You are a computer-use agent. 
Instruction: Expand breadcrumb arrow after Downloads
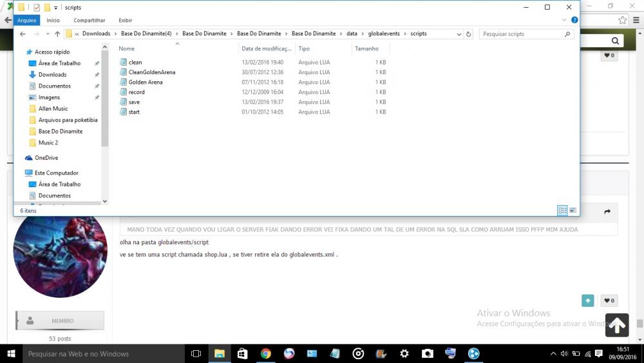(x=115, y=34)
